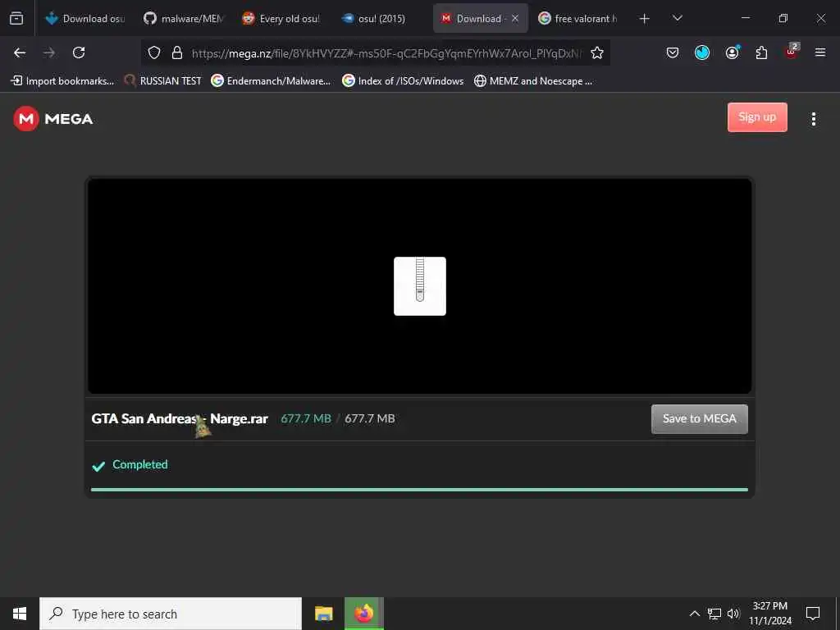Click the Sign up button
This screenshot has width=840, height=630.
(x=757, y=117)
